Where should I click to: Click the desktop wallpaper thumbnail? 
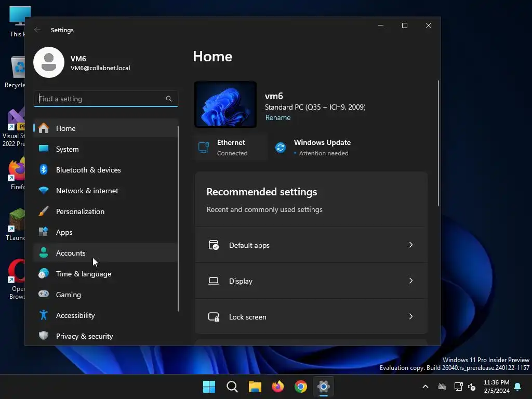[x=225, y=104]
